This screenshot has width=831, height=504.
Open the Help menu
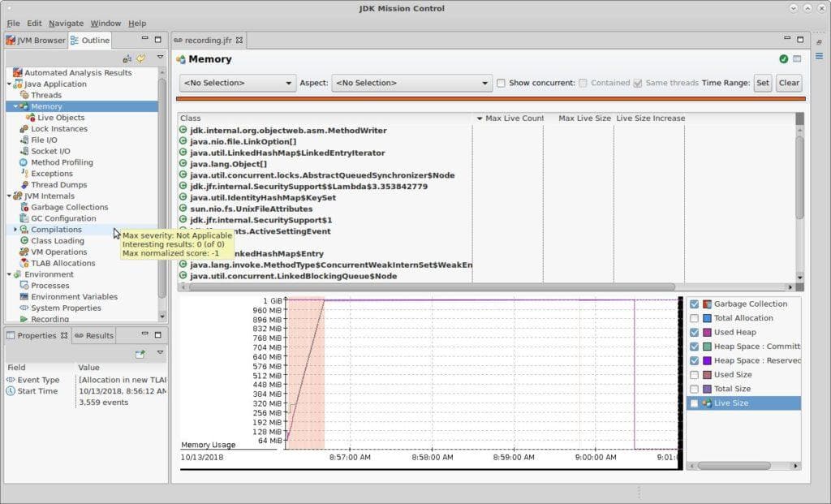[136, 24]
